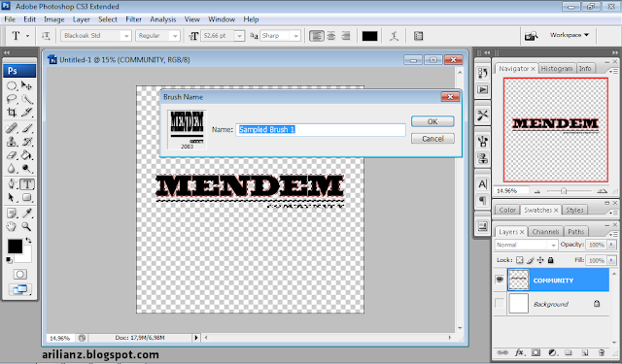The width and height of the screenshot is (622, 364).
Task: Click the Create new layer button
Action: point(585,352)
